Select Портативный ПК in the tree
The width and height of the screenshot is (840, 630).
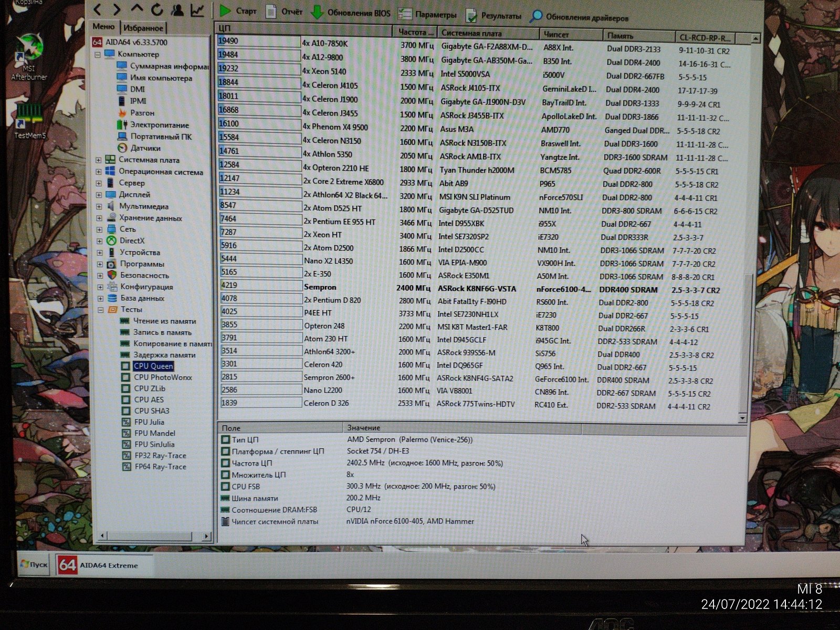[x=155, y=136]
